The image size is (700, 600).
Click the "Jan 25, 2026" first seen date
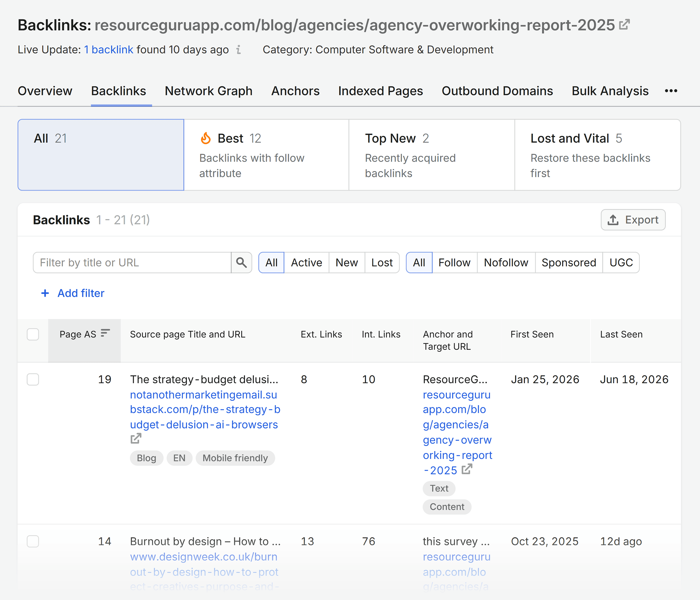point(545,379)
